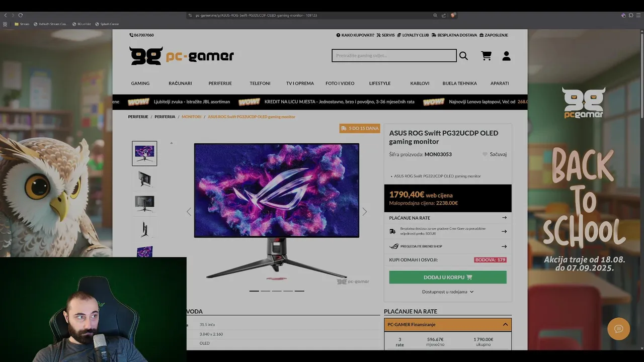Image resolution: width=644 pixels, height=362 pixels.
Task: Click BODOVA: 179 points badge
Action: [490, 260]
